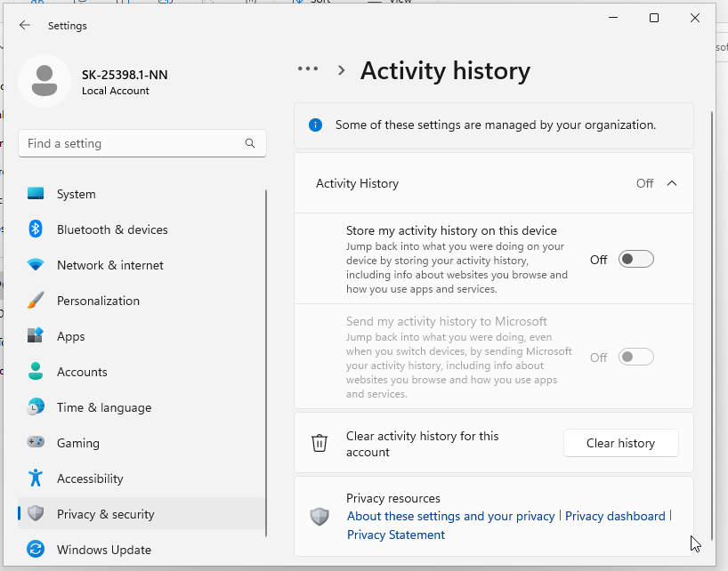This screenshot has height=571, width=728.
Task: Click the Activity history page title
Action: (445, 71)
